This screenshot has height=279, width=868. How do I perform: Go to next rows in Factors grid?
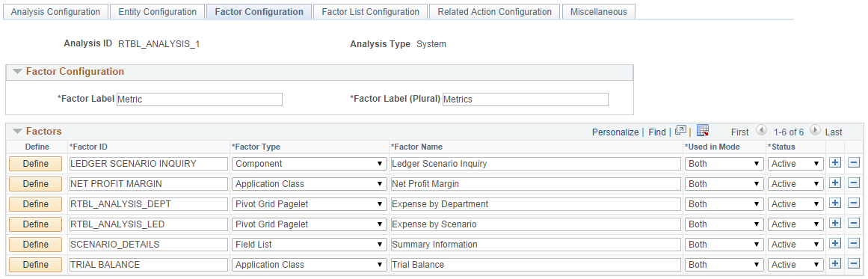tap(815, 131)
